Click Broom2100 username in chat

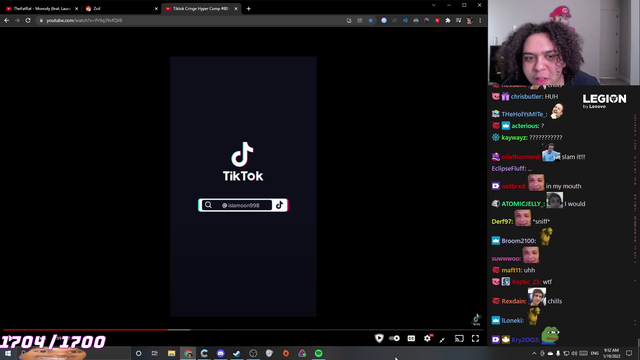click(518, 241)
